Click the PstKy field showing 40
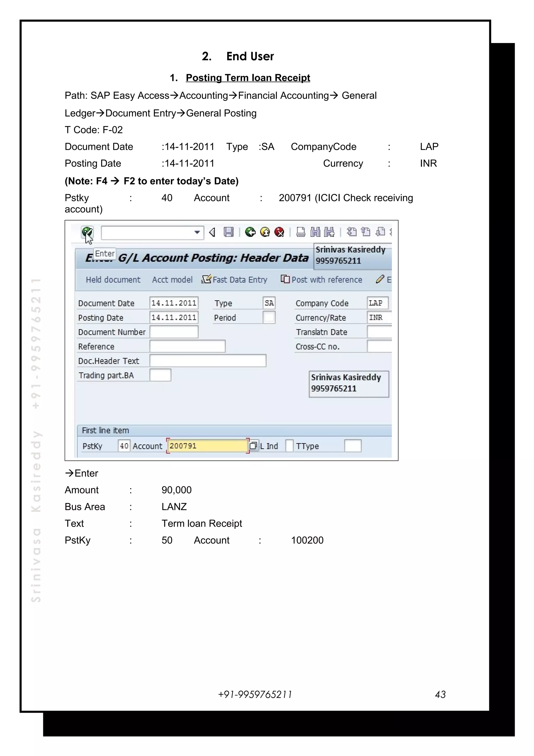The width and height of the screenshot is (534, 756). (124, 446)
